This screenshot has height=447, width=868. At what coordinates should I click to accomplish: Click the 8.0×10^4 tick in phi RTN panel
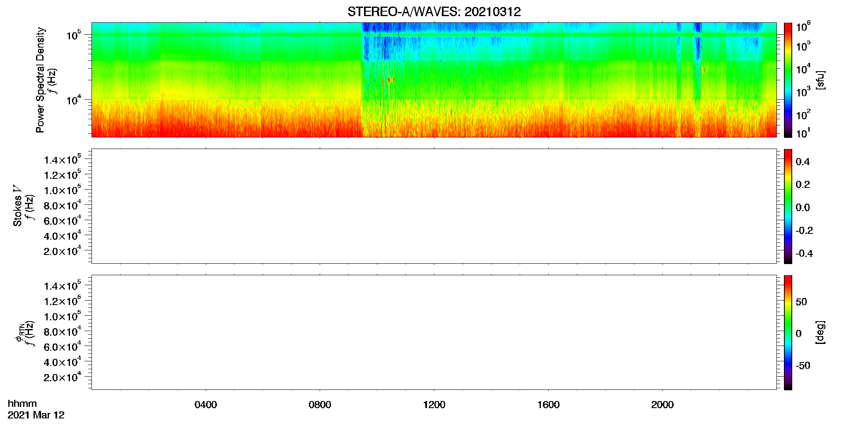(x=63, y=331)
